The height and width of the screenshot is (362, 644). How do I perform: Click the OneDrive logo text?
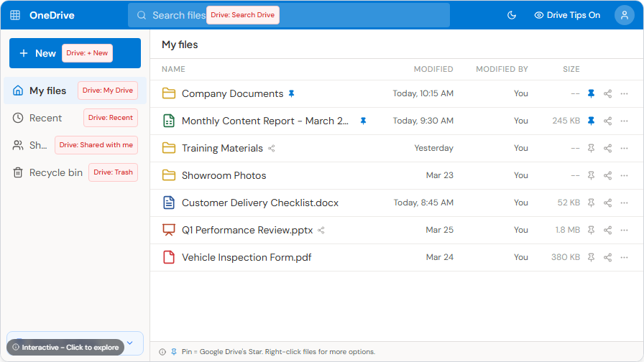(52, 15)
